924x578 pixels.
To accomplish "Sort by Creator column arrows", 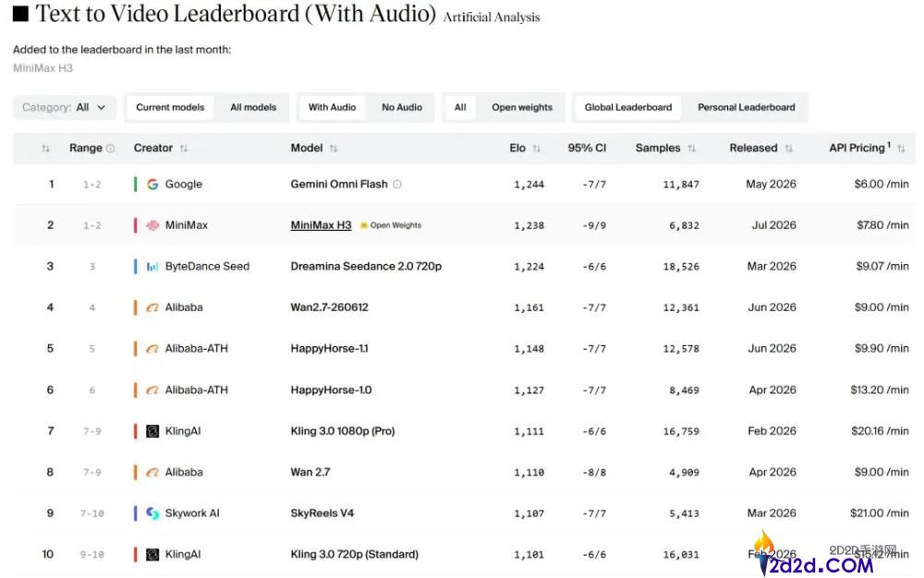I will [x=184, y=149].
